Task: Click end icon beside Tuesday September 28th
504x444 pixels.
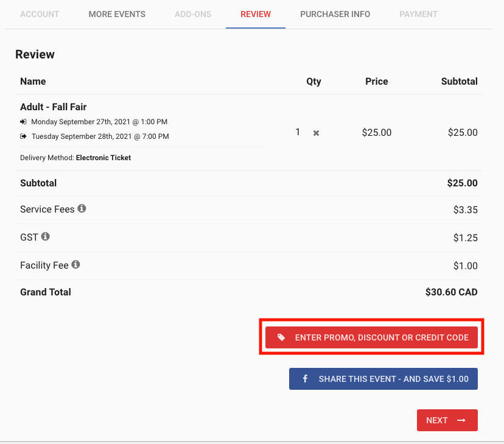Action: pos(23,136)
